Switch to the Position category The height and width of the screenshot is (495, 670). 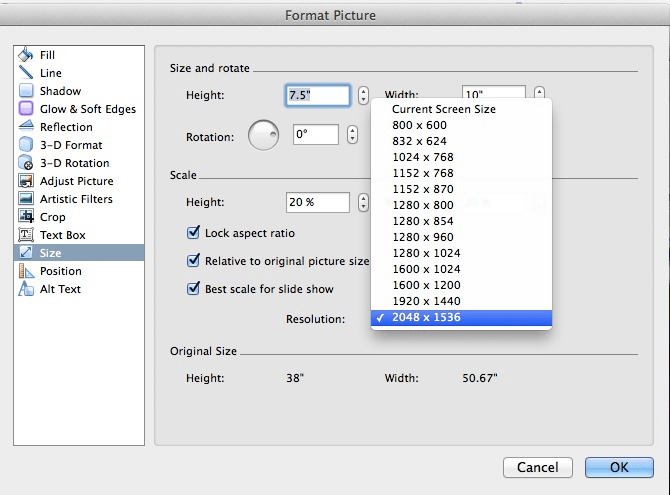tap(60, 271)
